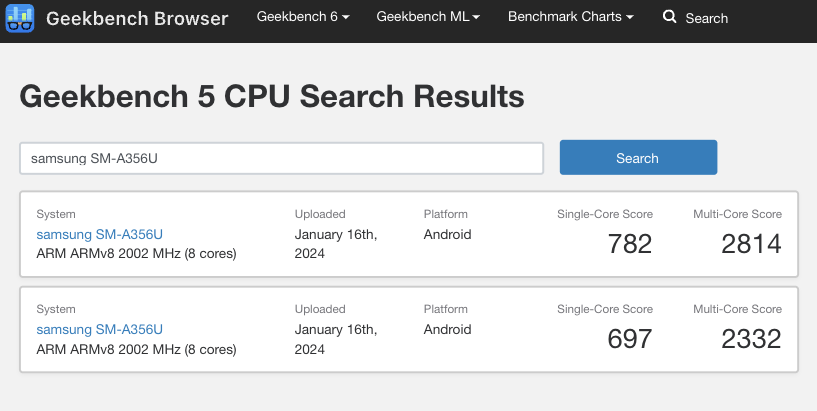Click the 697 single-core score

[x=629, y=339]
